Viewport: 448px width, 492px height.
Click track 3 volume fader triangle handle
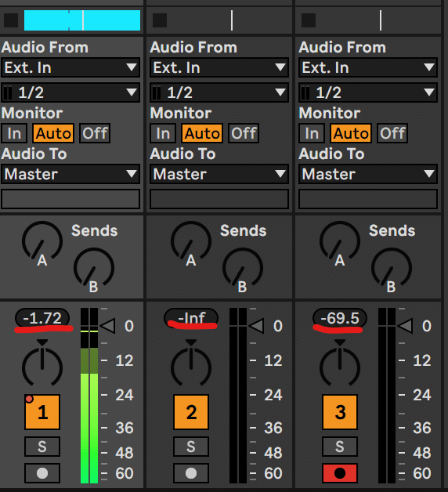[x=406, y=326]
